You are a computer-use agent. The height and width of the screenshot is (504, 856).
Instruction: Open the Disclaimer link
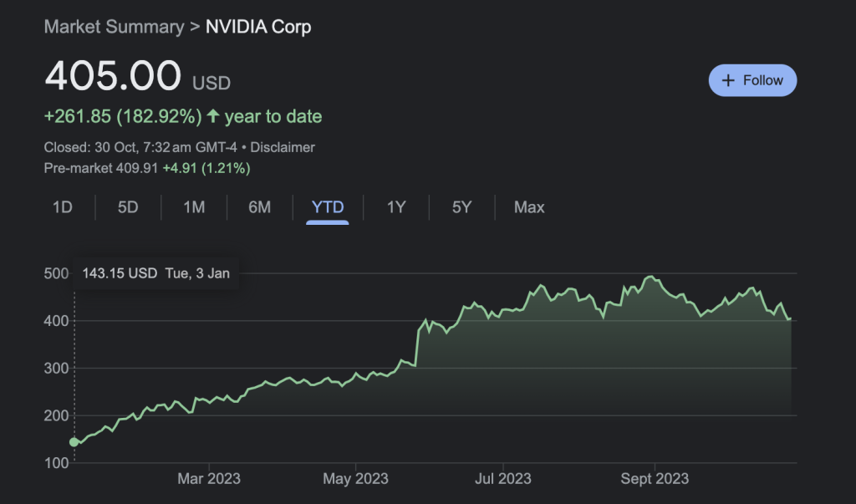pos(283,147)
